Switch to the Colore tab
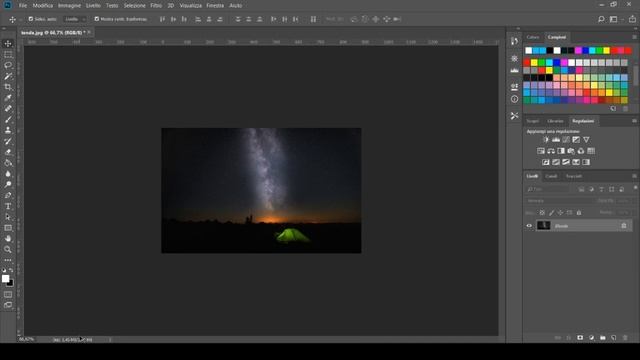Viewport: 640px width, 360px height. [533, 37]
